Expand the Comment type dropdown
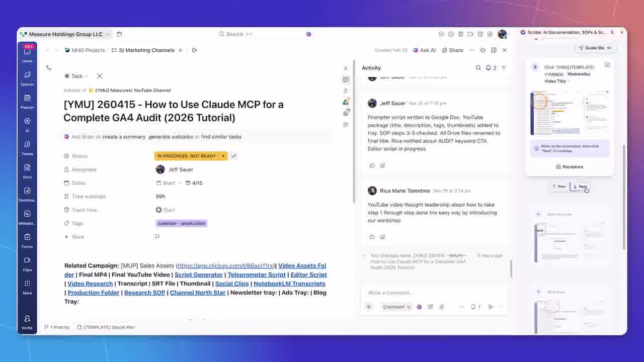644x362 pixels. pos(396,307)
